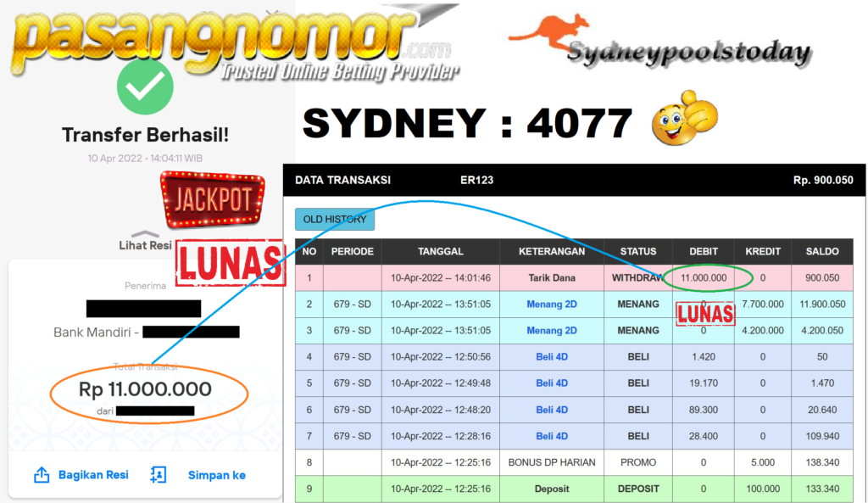Viewport: 868px width, 503px height.
Task: Open Beli 4D link at 12:48:20
Action: click(551, 410)
